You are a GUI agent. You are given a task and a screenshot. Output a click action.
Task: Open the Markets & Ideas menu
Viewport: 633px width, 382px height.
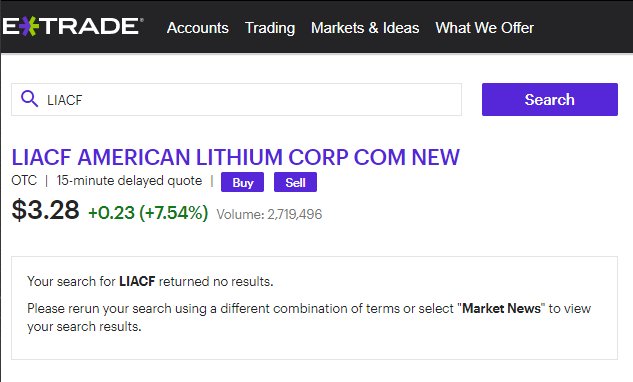(365, 28)
